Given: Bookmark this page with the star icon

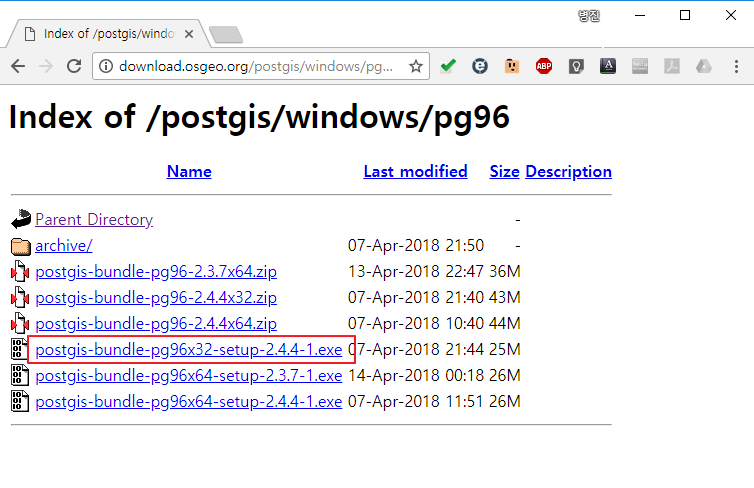Looking at the screenshot, I should click(x=415, y=67).
